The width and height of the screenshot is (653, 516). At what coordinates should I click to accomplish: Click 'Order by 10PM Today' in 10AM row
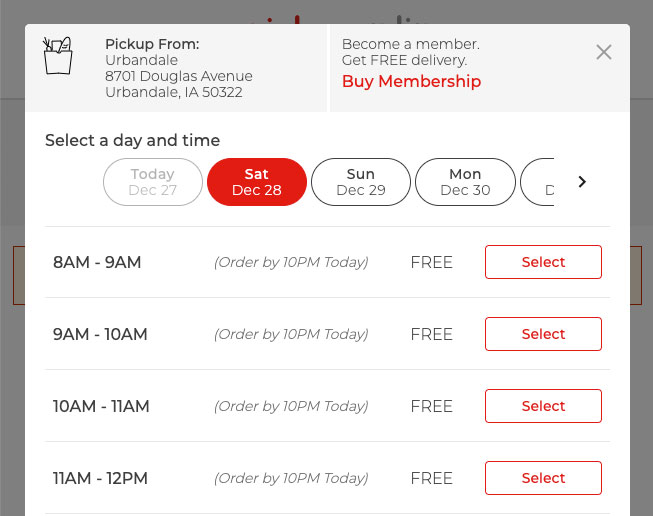pyautogui.click(x=291, y=406)
